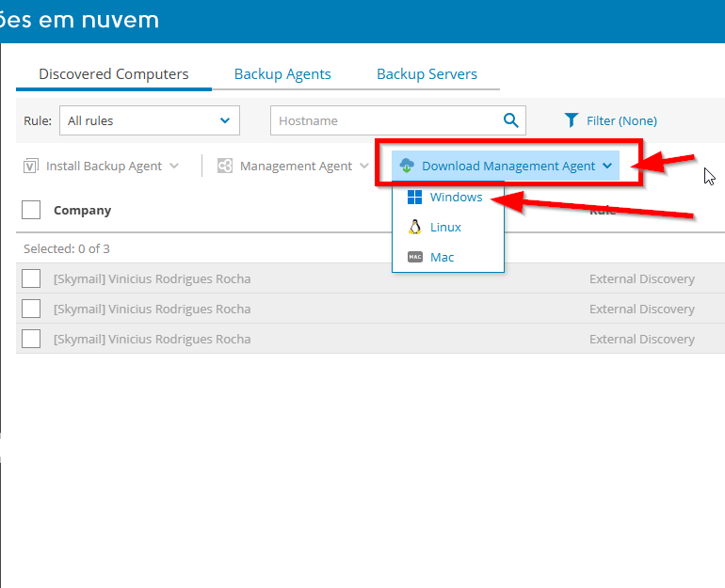Viewport: 725px width, 588px height.
Task: Collapse the Download Management Agent chevron
Action: coord(607,167)
